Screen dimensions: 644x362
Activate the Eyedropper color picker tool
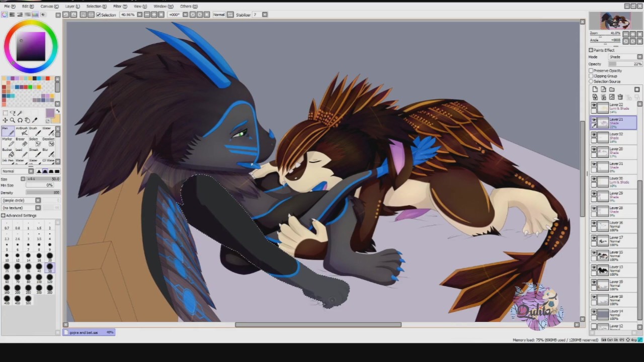point(35,120)
